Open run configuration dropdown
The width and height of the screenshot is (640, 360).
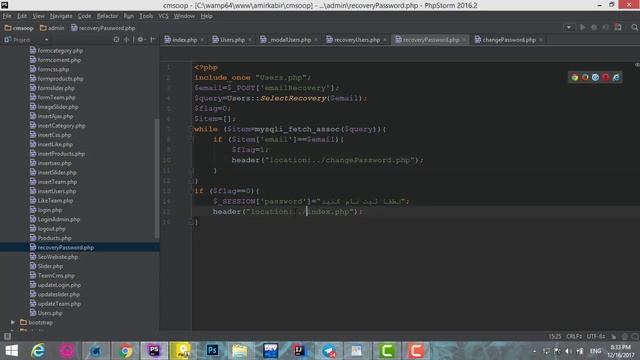[x=569, y=27]
